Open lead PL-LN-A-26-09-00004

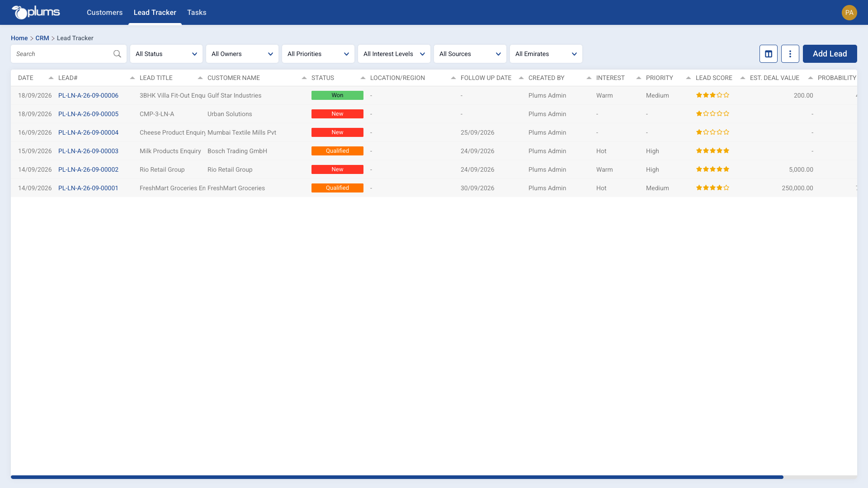pyautogui.click(x=88, y=132)
